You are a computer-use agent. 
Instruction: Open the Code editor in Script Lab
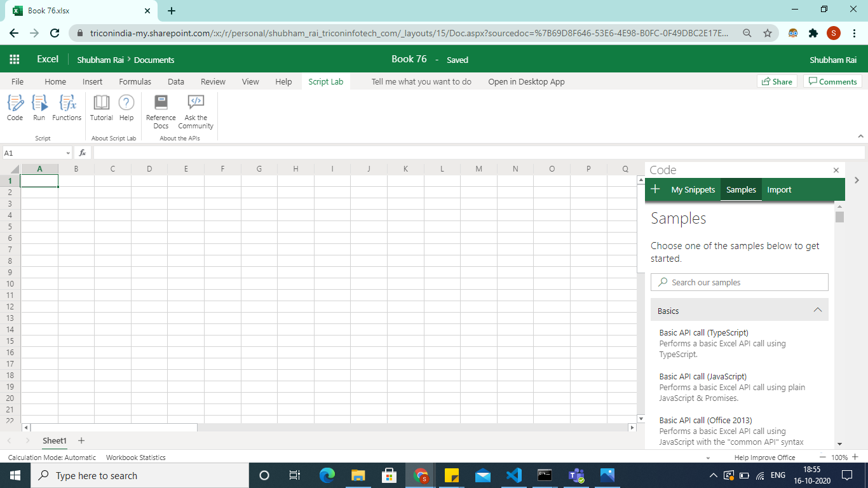[x=15, y=108]
